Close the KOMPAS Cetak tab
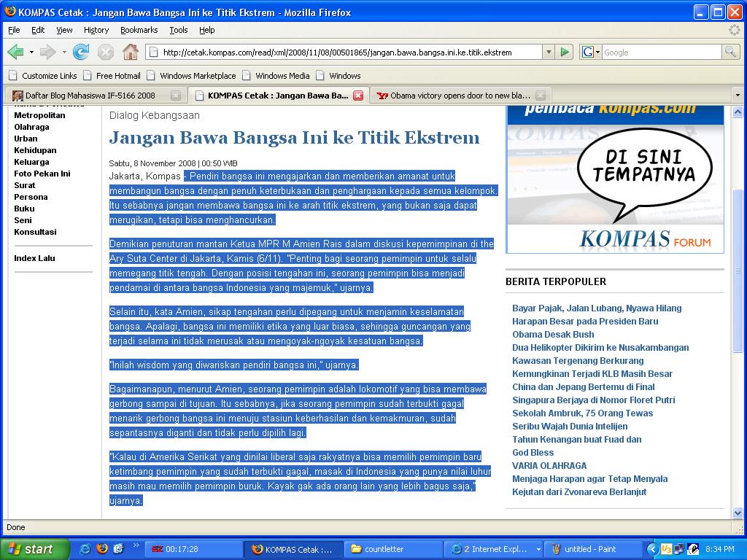 pyautogui.click(x=358, y=96)
